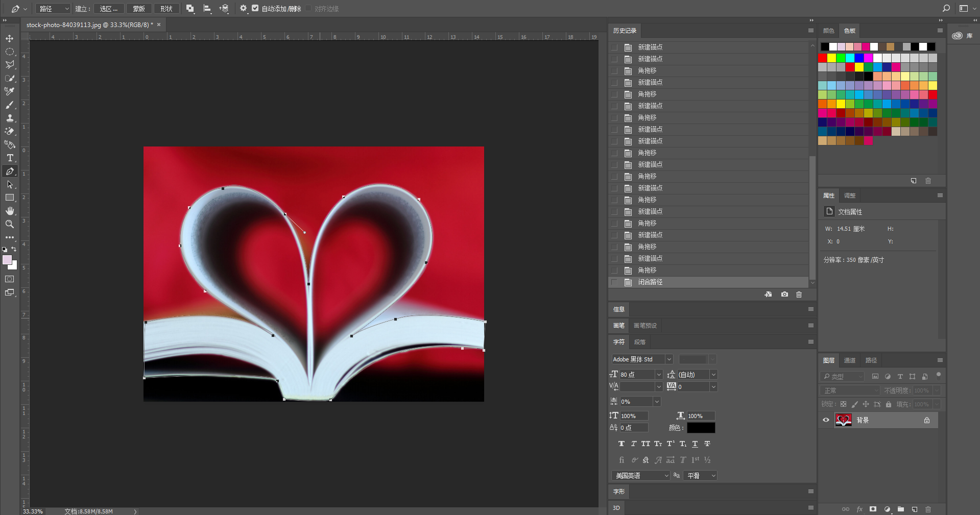
Task: Open the black text 颜色 swatch
Action: [x=701, y=428]
